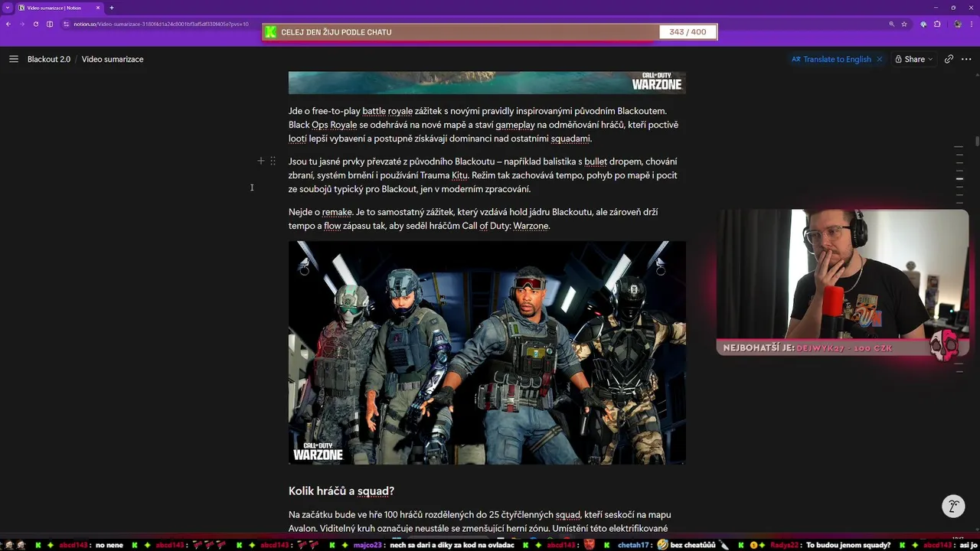The width and height of the screenshot is (980, 551).
Task: Toggle the browser side panel icon
Action: (x=50, y=24)
